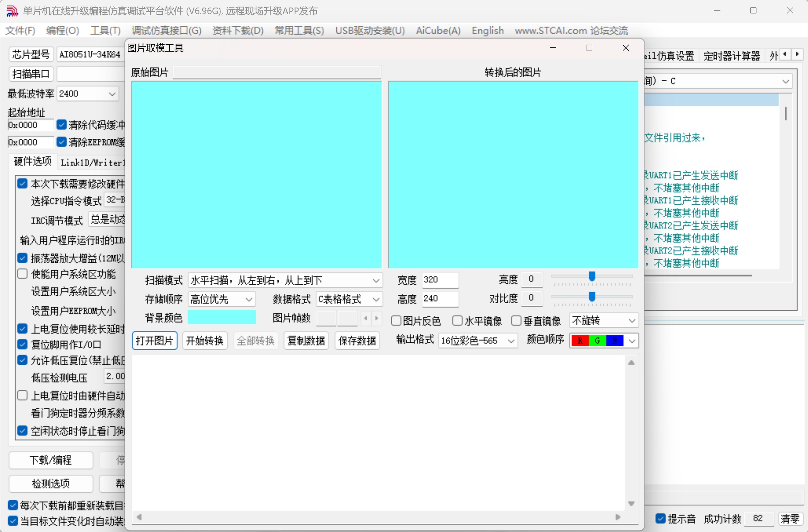Toggle 水平镜像 checkbox
The image size is (808, 532).
point(457,321)
